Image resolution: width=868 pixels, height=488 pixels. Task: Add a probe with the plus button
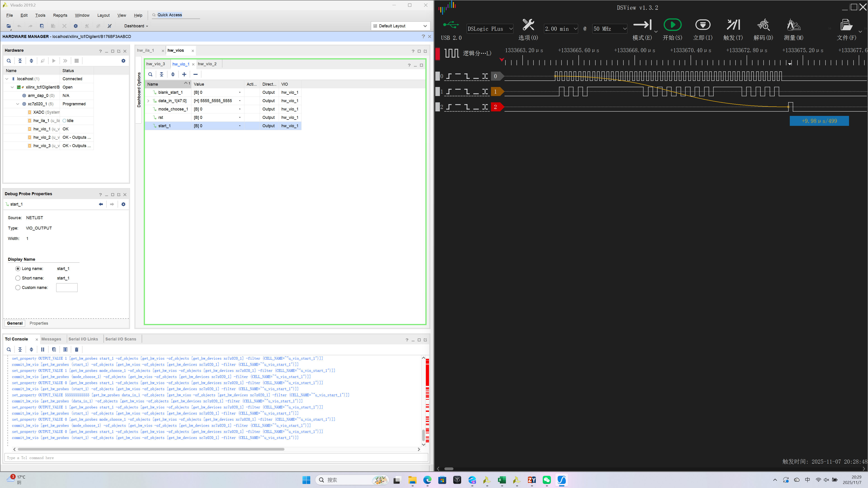click(x=184, y=74)
